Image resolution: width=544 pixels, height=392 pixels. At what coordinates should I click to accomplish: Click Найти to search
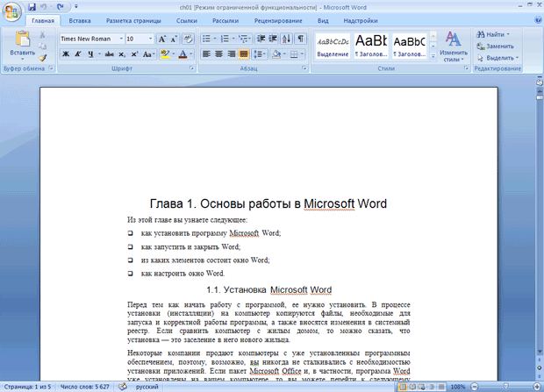493,34
